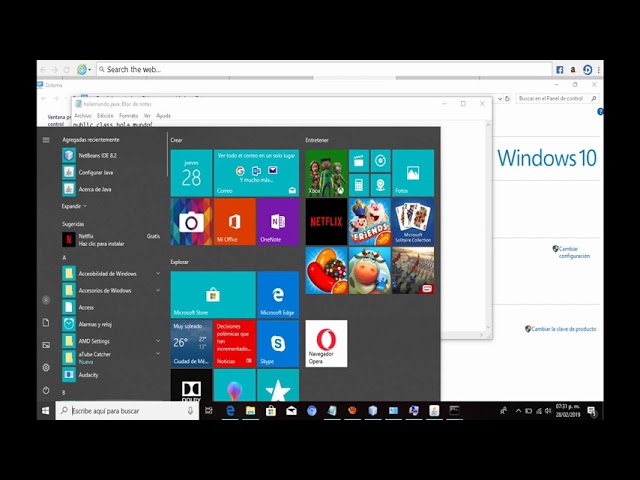Open File Explorer from the taskbar
The height and width of the screenshot is (480, 640).
click(x=251, y=411)
